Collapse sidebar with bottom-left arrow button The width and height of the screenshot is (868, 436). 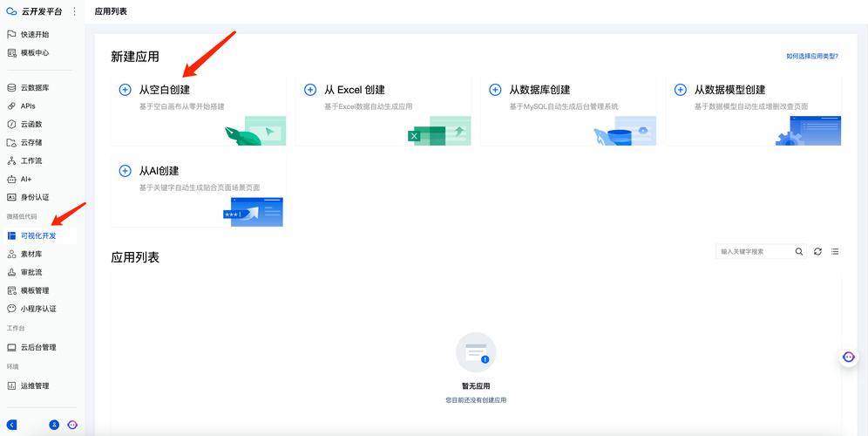pos(12,425)
